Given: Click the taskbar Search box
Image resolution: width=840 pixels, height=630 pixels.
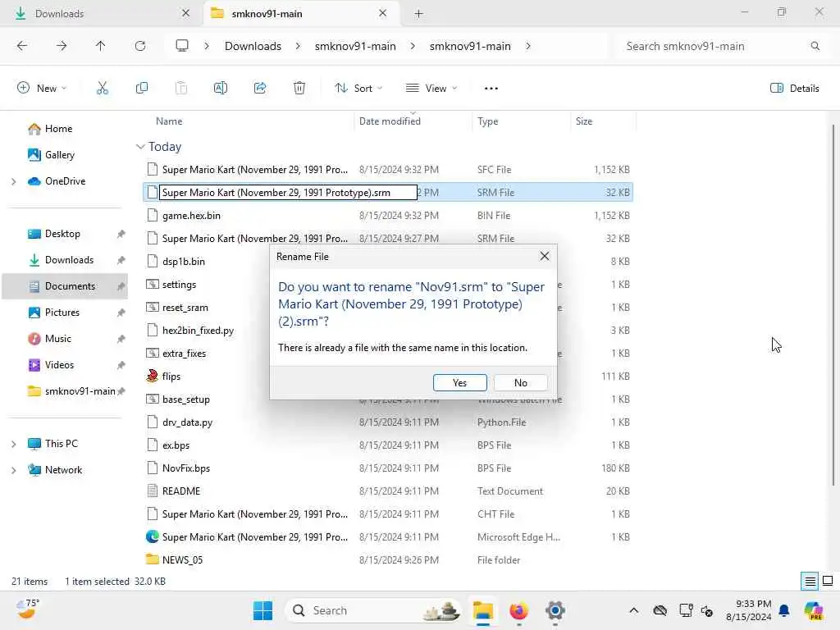Looking at the screenshot, I should [x=373, y=610].
